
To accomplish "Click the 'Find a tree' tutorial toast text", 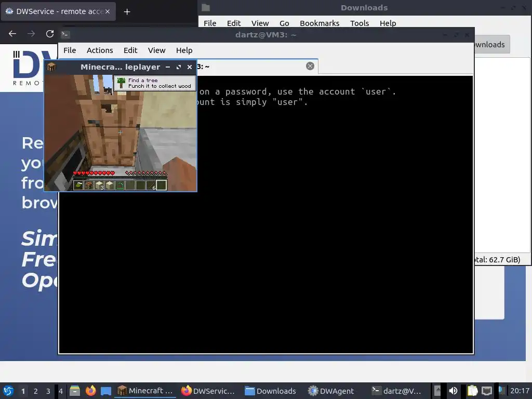I will [x=143, y=80].
